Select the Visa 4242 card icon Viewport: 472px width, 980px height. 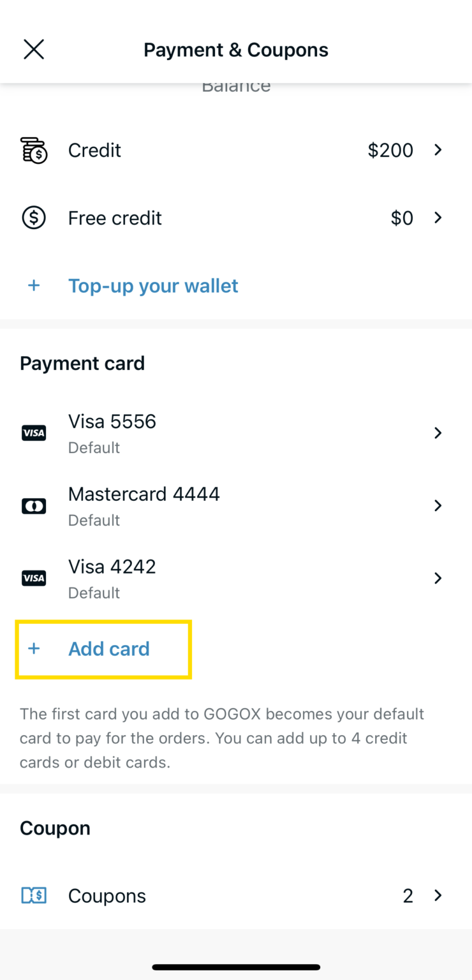[x=34, y=578]
